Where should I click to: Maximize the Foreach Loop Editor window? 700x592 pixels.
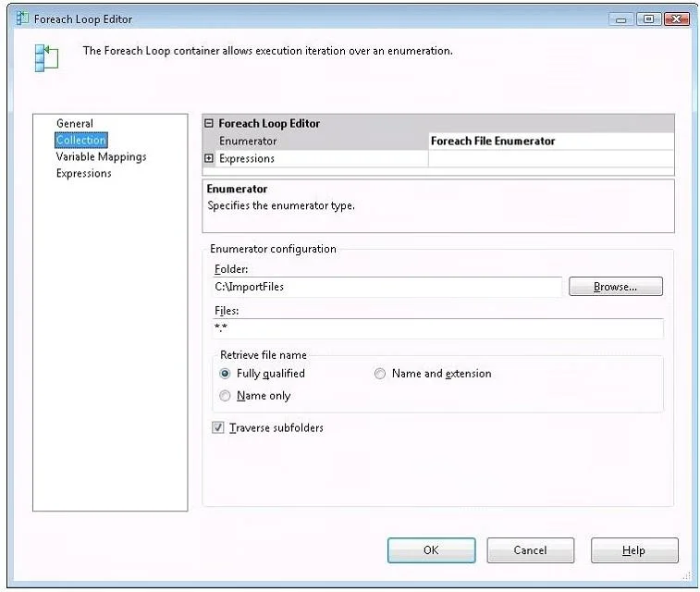(x=648, y=18)
